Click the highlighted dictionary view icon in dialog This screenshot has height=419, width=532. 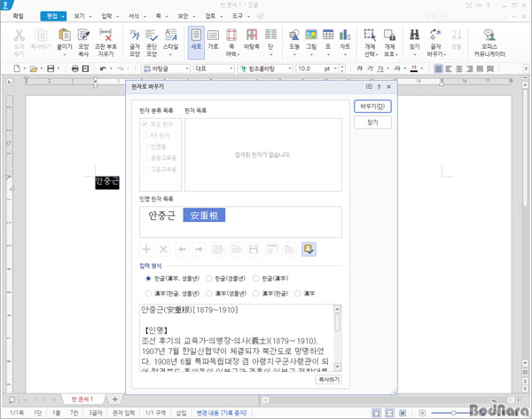click(309, 249)
